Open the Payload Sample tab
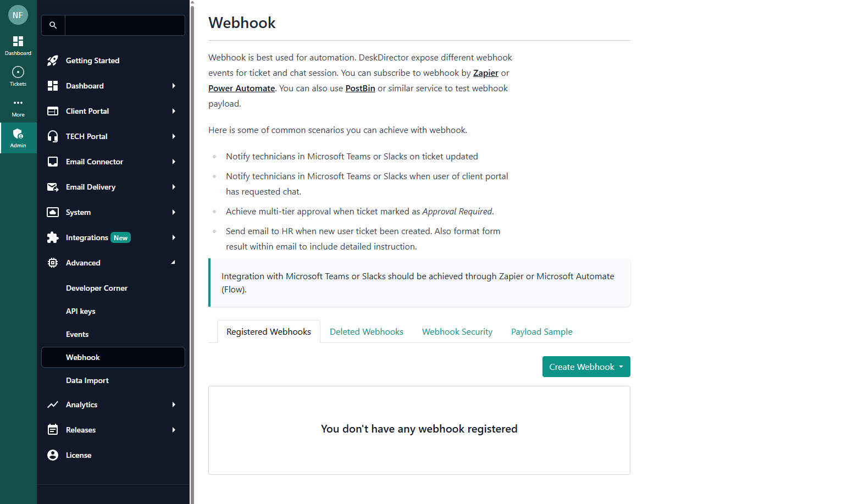 pyautogui.click(x=541, y=332)
